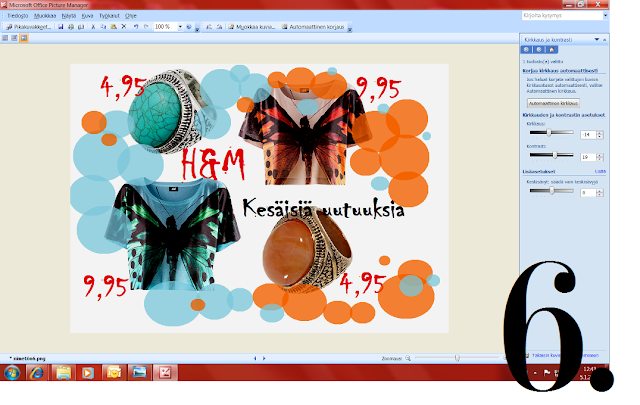Click the link beside Lisäasetukset heading
Screen dimensions: 640x405
(x=600, y=171)
